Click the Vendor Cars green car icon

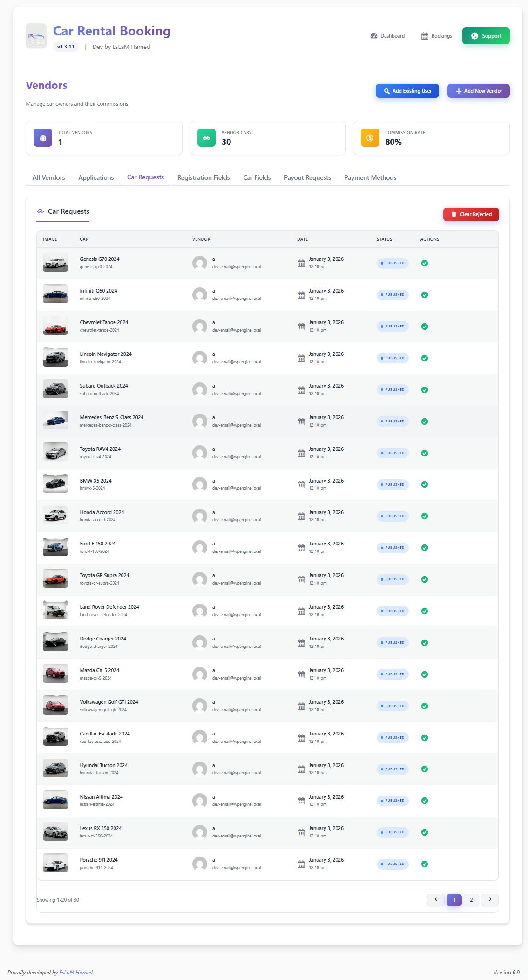(206, 138)
